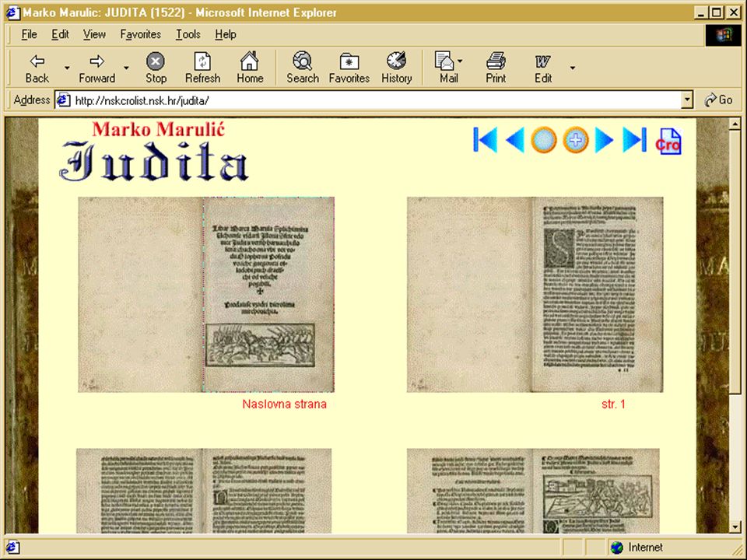
Task: Click the Forward toolbar button
Action: pyautogui.click(x=96, y=68)
